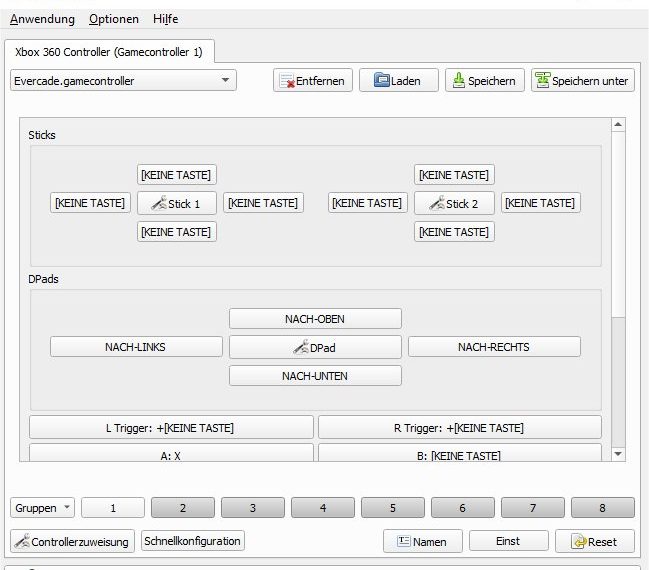Activate set number 8
The width and height of the screenshot is (649, 570).
pos(601,508)
